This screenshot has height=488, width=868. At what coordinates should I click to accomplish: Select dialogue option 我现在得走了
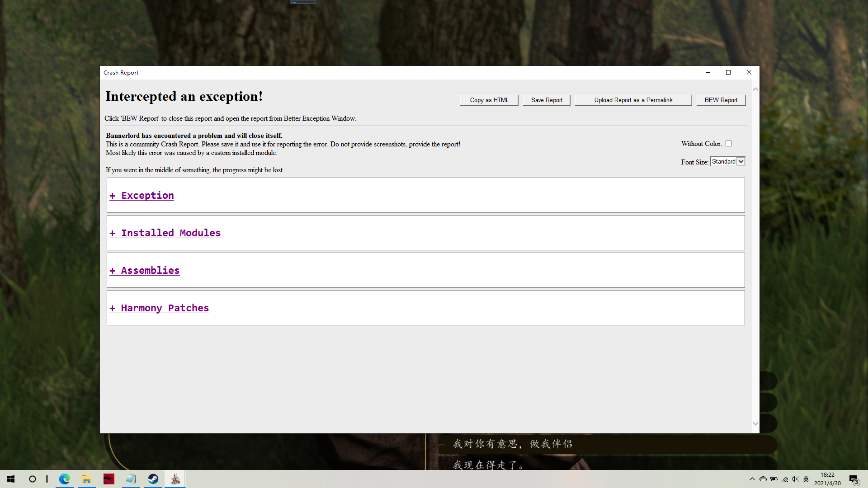click(x=607, y=465)
